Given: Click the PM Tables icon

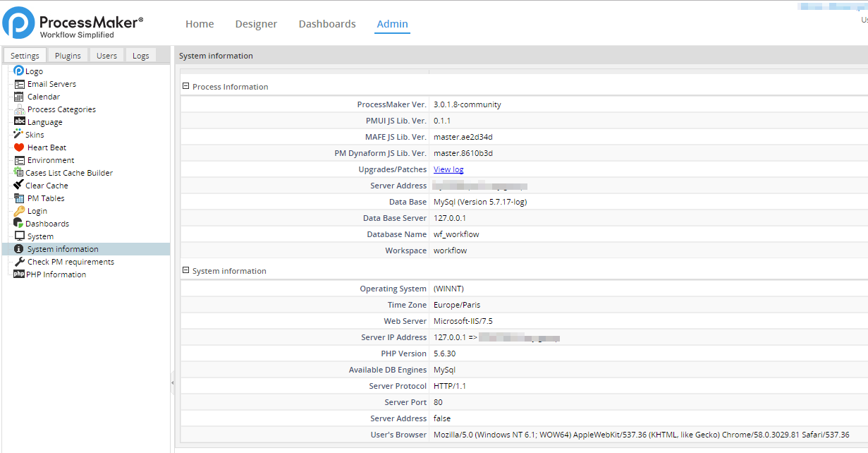Looking at the screenshot, I should pos(19,198).
